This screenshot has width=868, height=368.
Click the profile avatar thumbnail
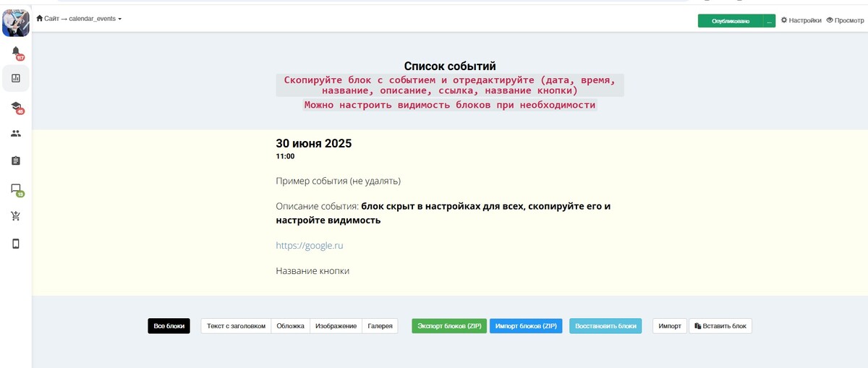[x=16, y=22]
